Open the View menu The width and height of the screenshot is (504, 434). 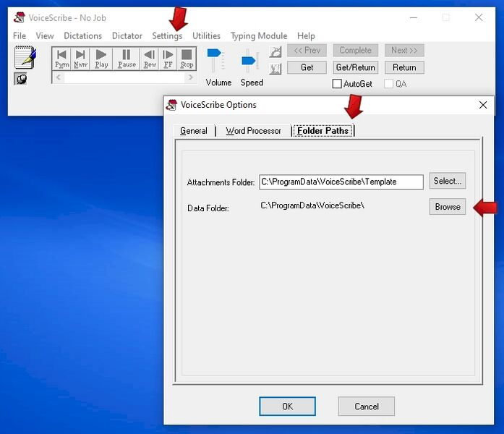pos(45,35)
